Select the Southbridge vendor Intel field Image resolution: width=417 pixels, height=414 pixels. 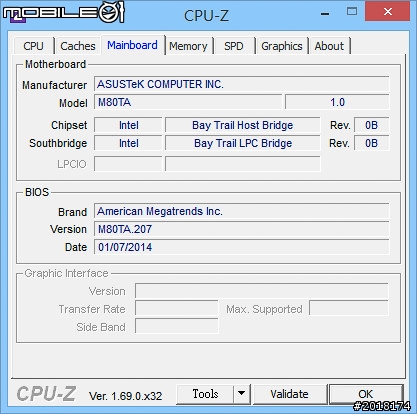128,143
